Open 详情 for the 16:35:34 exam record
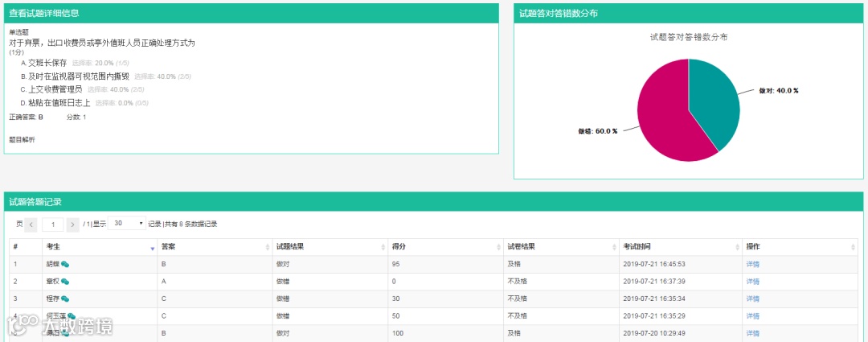The width and height of the screenshot is (868, 342). tap(753, 299)
